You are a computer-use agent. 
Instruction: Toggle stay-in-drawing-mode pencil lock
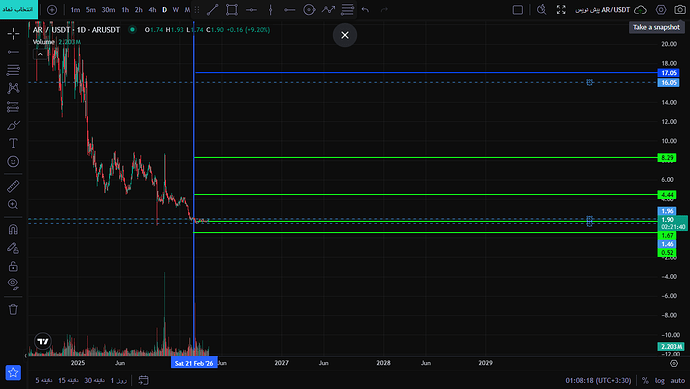13,248
